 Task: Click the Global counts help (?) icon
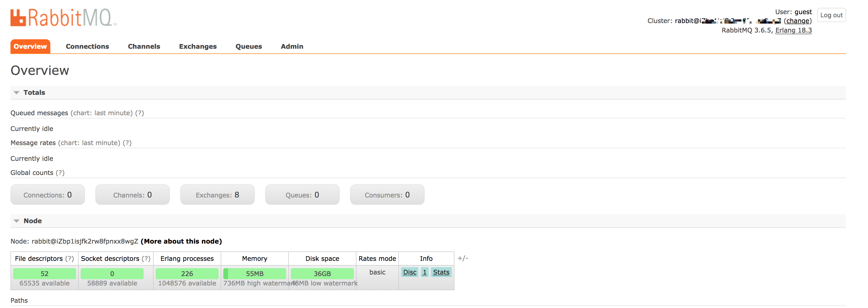(x=60, y=173)
